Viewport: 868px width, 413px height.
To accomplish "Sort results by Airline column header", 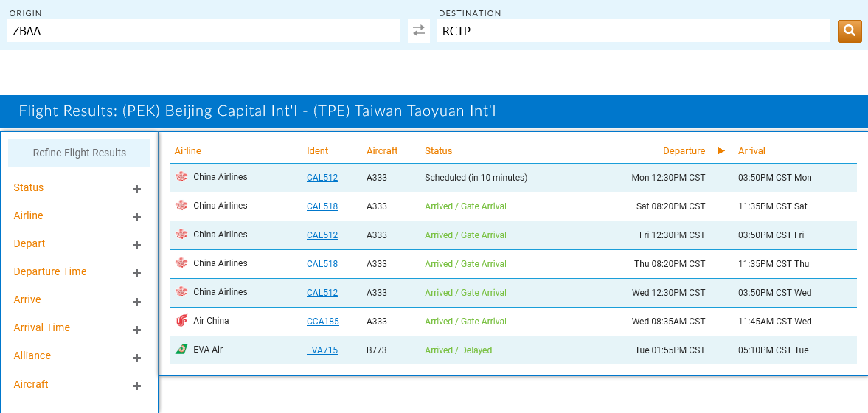I will point(188,151).
